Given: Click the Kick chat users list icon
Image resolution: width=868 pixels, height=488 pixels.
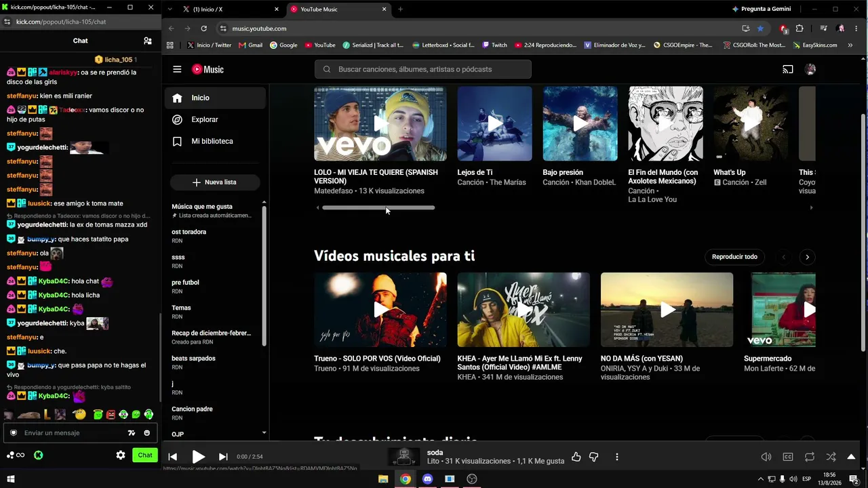Looking at the screenshot, I should point(148,41).
